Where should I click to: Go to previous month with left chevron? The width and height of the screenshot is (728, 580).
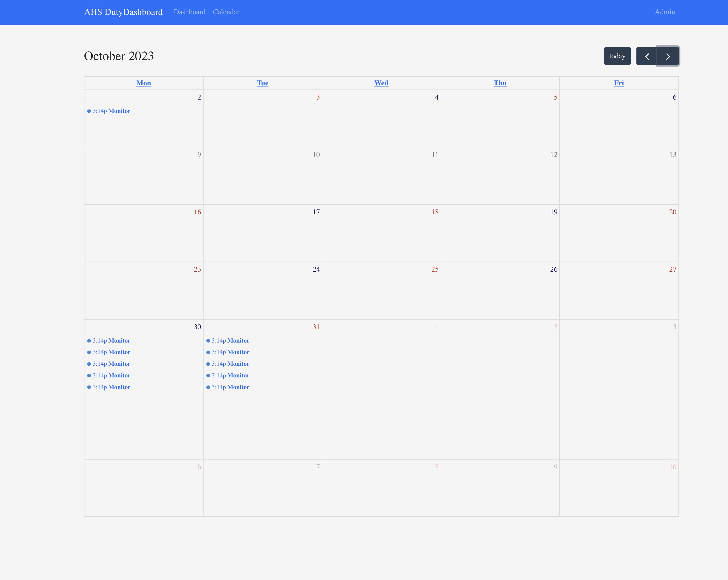click(x=647, y=56)
